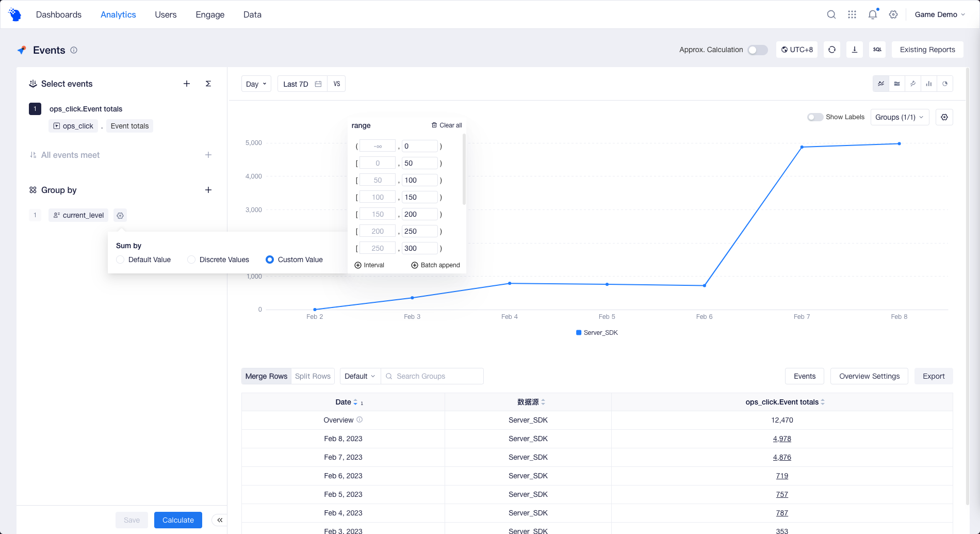
Task: Select the line chart view
Action: [x=881, y=84]
